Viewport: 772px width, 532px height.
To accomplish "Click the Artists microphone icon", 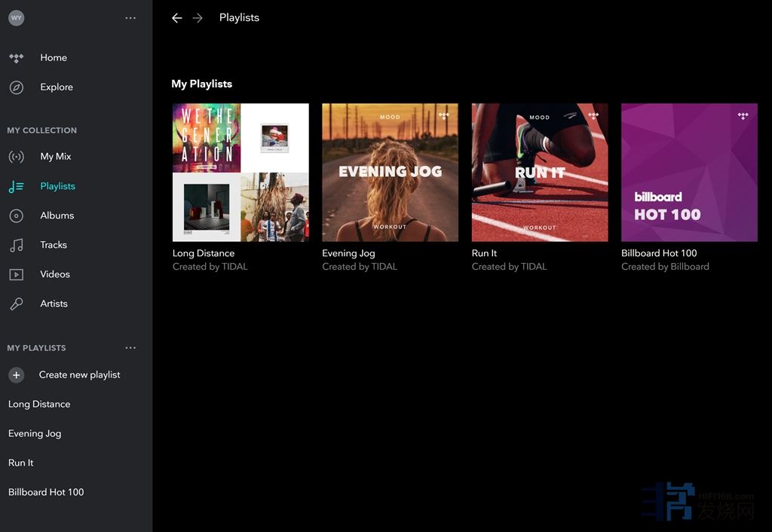I will (x=16, y=304).
